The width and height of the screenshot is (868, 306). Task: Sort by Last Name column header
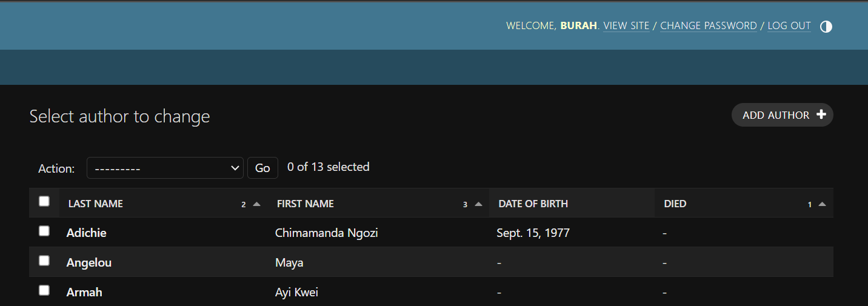point(96,204)
